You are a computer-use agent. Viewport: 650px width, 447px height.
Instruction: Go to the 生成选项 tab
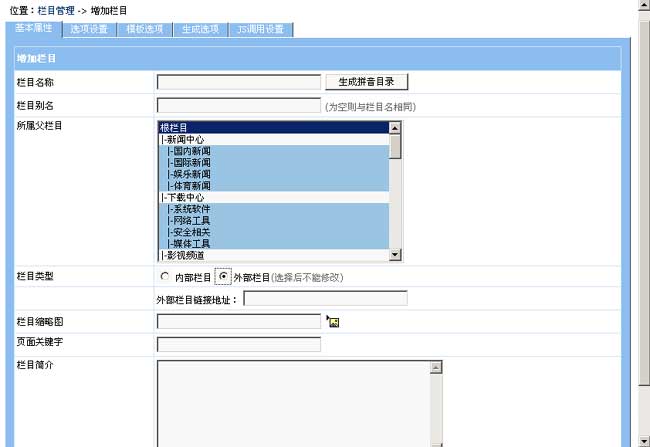(x=202, y=29)
